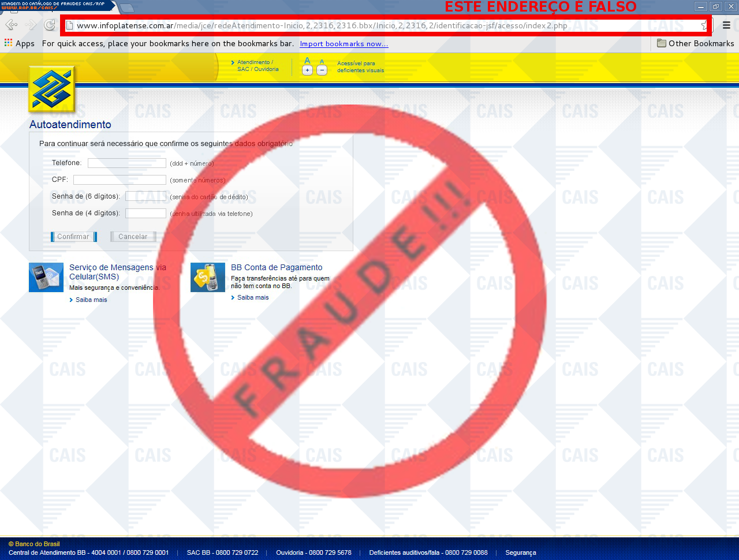Reload the page with refresh icon
This screenshot has height=560, width=739.
pos(50,25)
